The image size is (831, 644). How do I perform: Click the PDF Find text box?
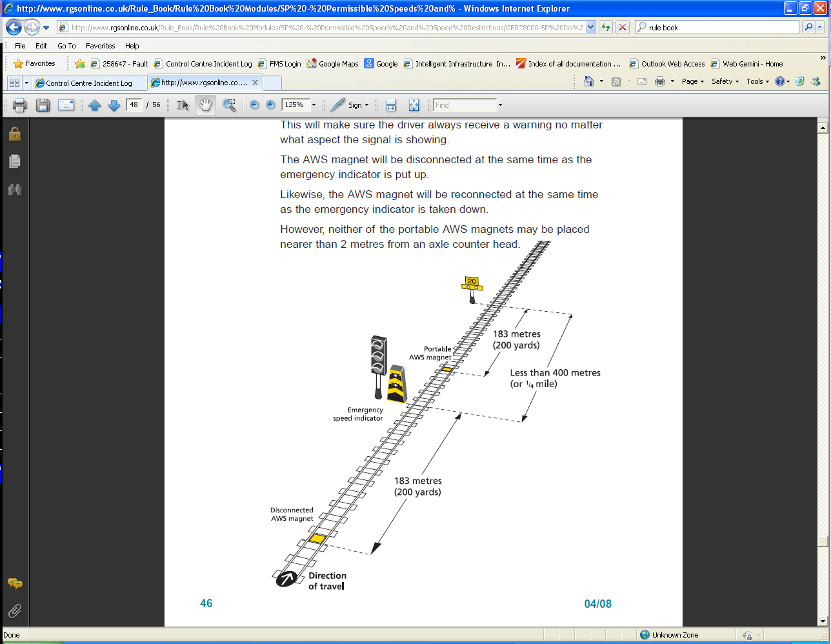point(465,105)
